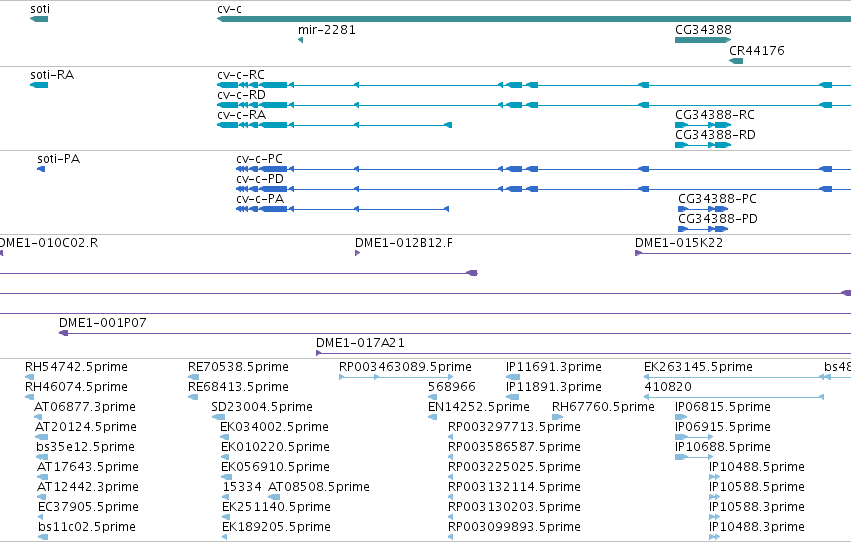Click the soti gene label
Image resolution: width=851 pixels, height=542 pixels.
[40, 9]
